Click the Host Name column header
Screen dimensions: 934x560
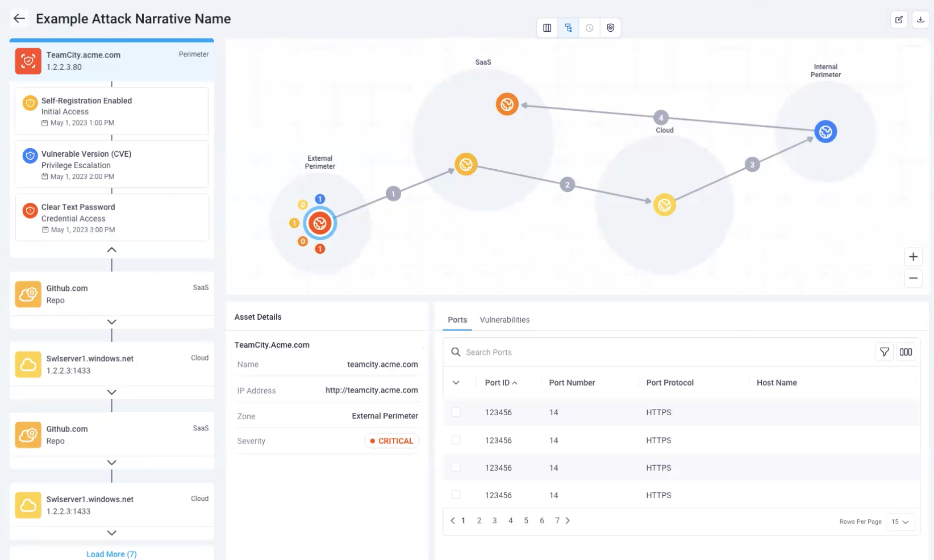click(x=777, y=383)
